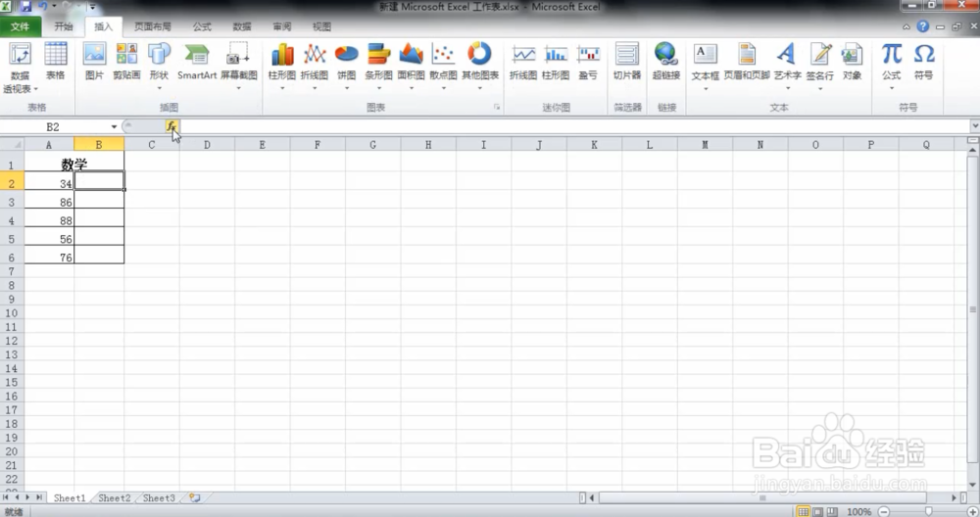The width and height of the screenshot is (980, 517).
Task: Customize Quick Access Toolbar dropdown
Action: [x=92, y=7]
